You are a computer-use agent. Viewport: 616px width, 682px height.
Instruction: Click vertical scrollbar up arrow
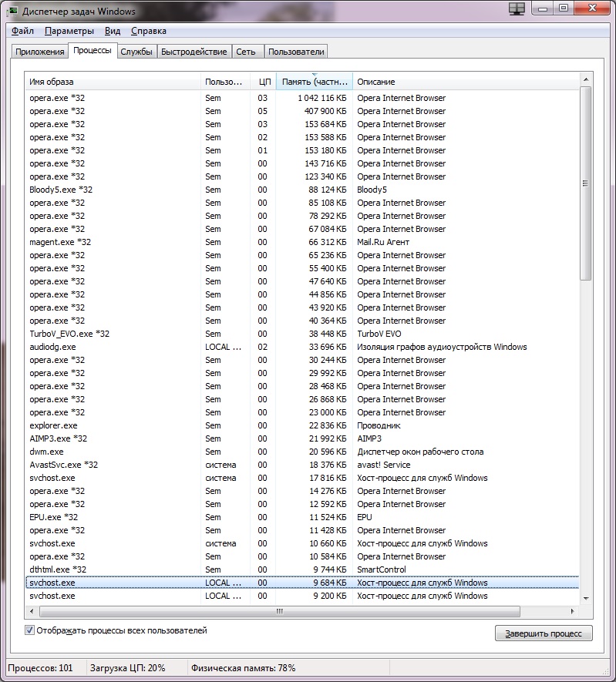pyautogui.click(x=586, y=79)
